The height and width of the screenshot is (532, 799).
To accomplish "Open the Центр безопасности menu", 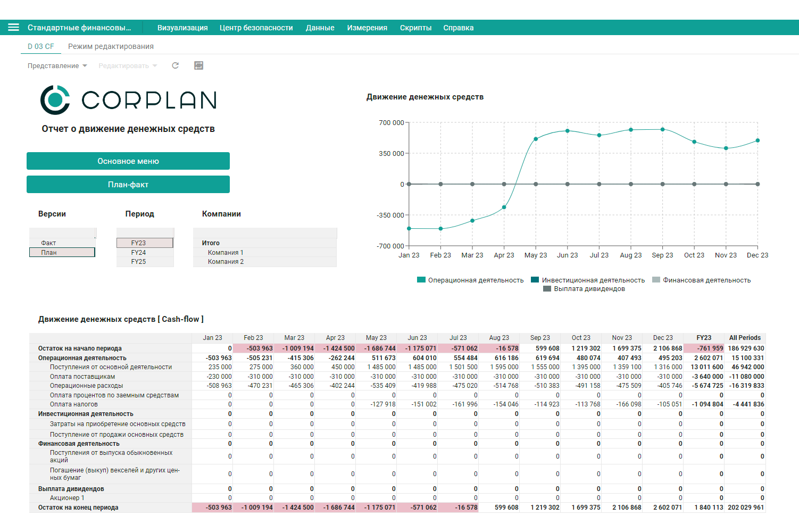I will 256,28.
